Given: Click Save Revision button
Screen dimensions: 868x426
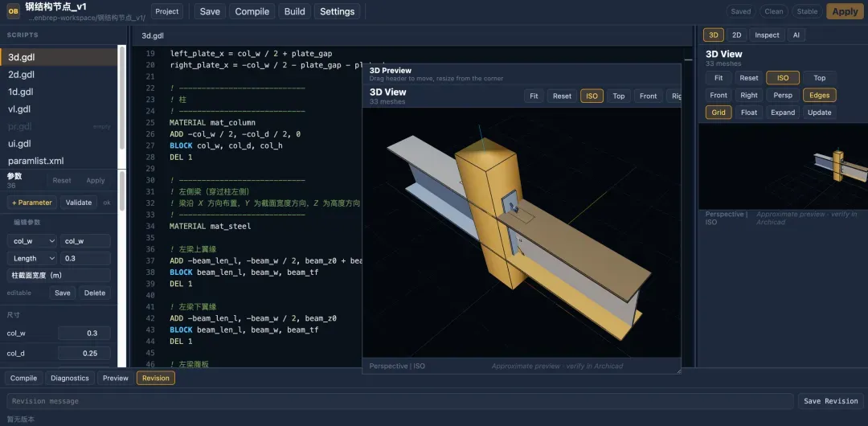Looking at the screenshot, I should [x=830, y=401].
